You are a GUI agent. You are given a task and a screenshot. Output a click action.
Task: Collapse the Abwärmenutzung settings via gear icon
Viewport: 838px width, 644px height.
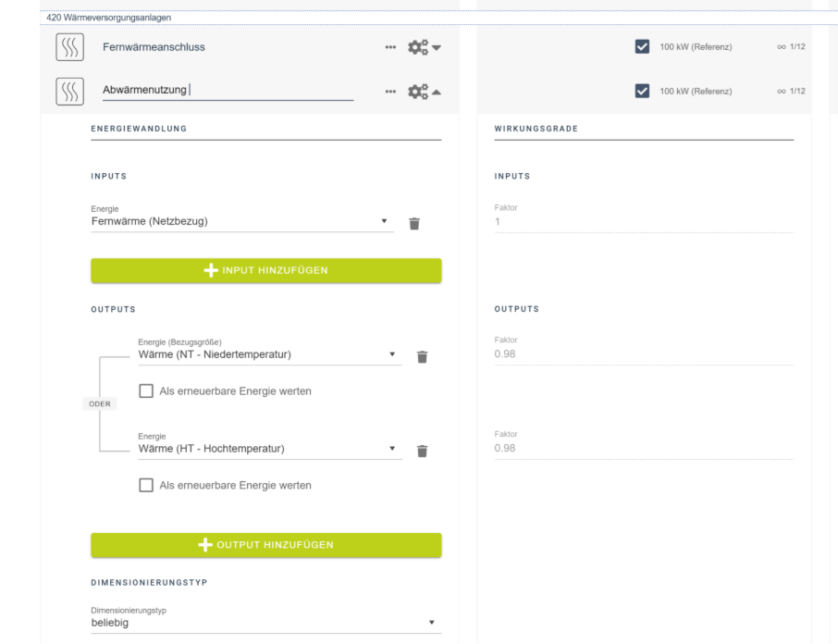tap(425, 92)
